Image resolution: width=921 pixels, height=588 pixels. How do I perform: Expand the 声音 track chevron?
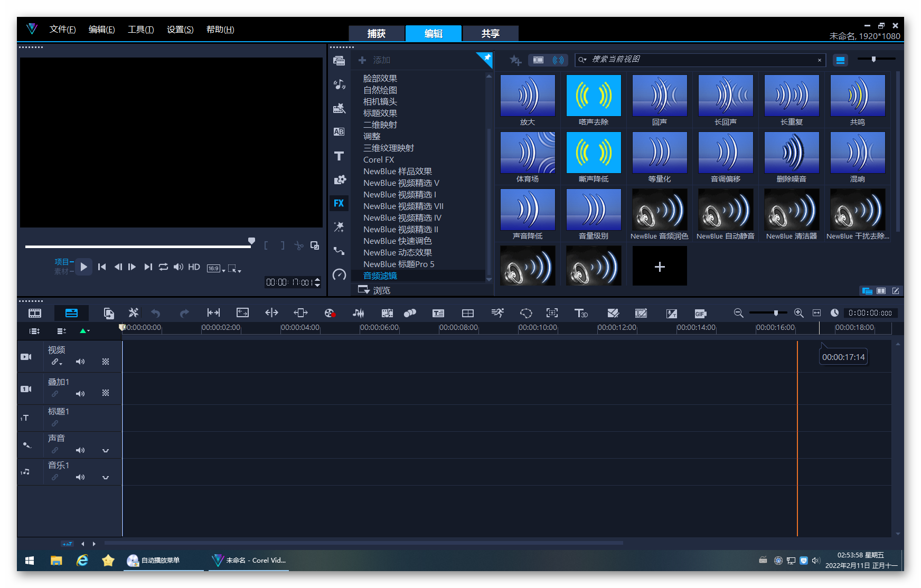point(106,450)
